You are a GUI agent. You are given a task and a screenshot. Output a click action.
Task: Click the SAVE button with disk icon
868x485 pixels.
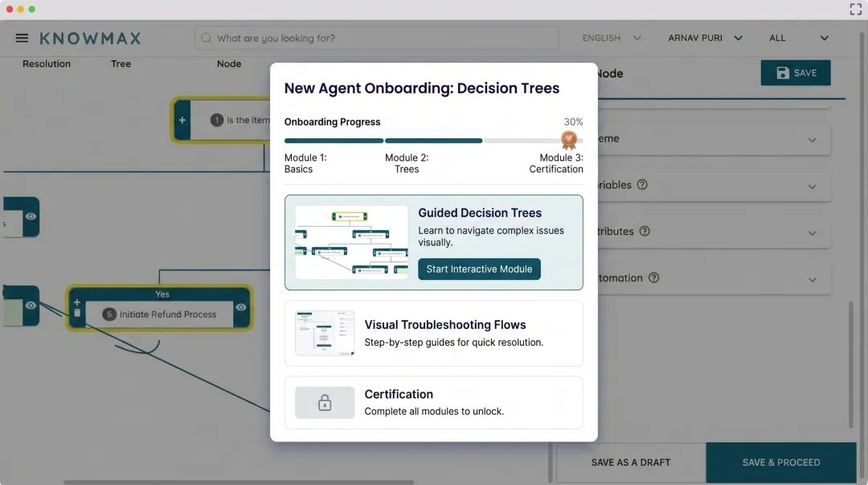click(x=796, y=72)
